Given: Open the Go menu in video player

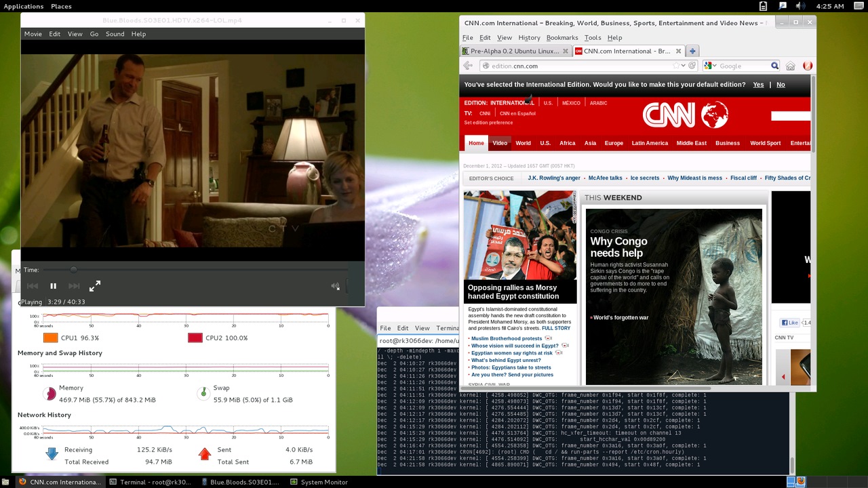Looking at the screenshot, I should pos(94,34).
